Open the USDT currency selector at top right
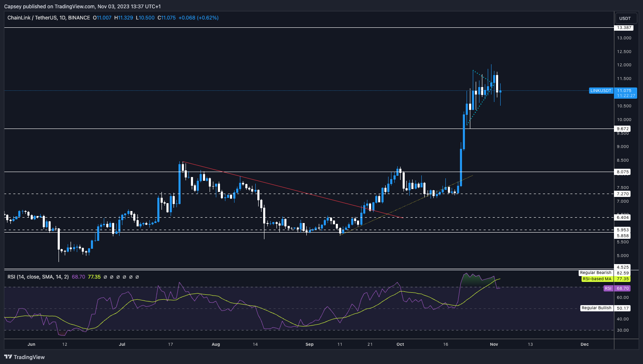This screenshot has height=364, width=643. pyautogui.click(x=626, y=18)
